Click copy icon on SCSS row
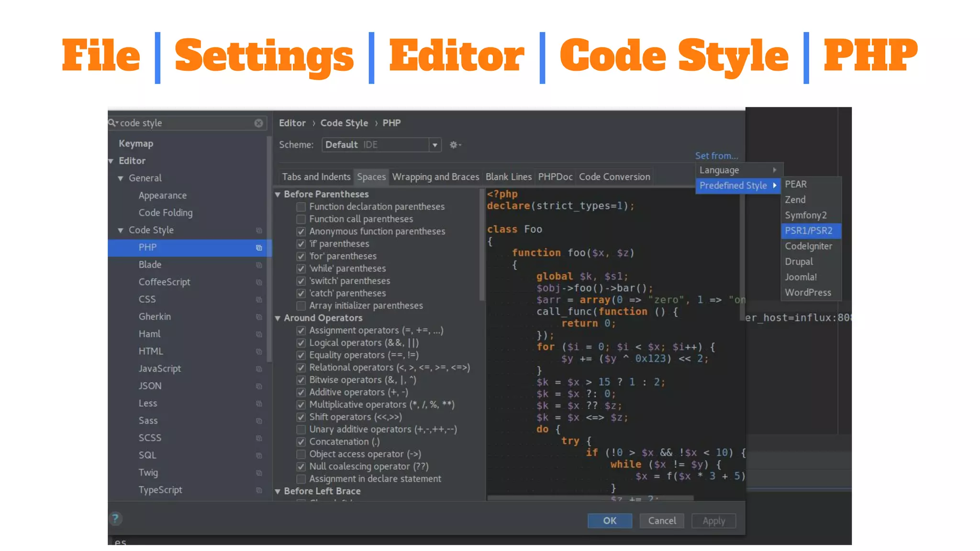 (259, 438)
